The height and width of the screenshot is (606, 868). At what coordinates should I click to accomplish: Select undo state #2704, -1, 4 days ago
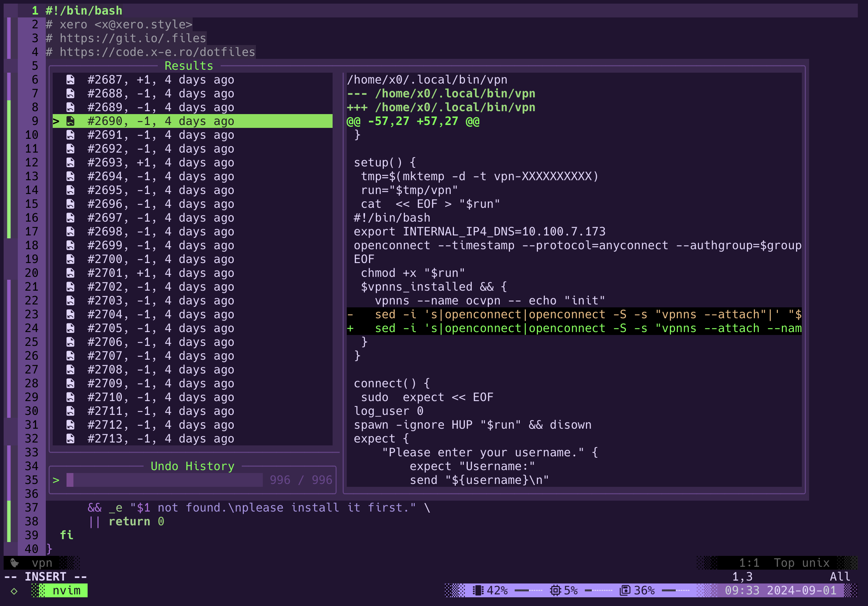[192, 314]
